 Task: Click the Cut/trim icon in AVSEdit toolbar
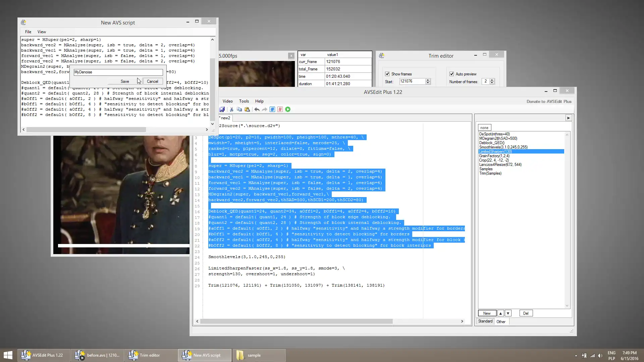click(x=231, y=109)
